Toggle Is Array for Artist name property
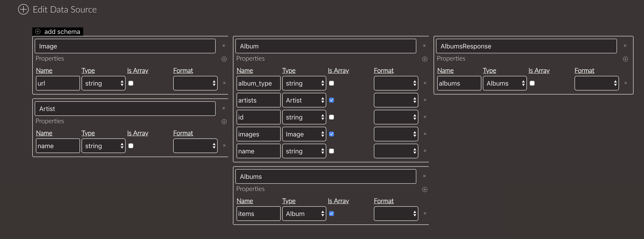The width and height of the screenshot is (644, 239). (x=131, y=146)
